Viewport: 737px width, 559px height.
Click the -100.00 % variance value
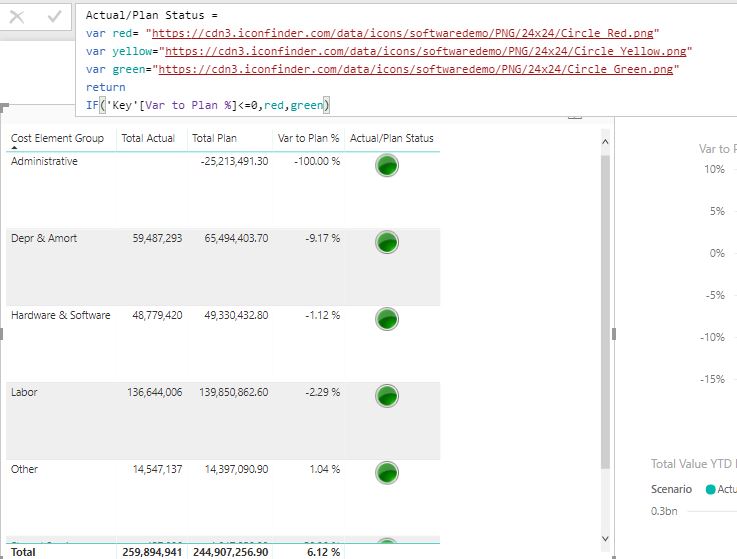pos(317,161)
